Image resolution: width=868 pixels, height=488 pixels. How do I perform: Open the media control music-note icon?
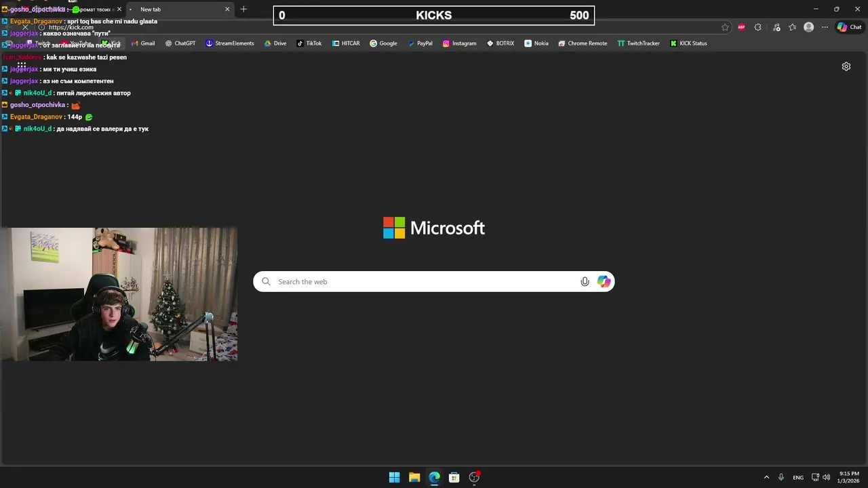coord(776,27)
